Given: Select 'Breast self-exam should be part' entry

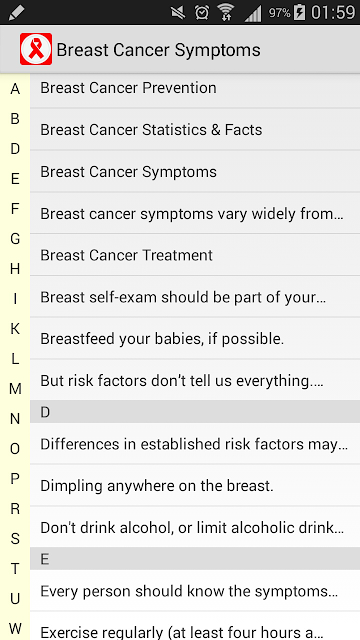Looking at the screenshot, I should click(195, 297).
